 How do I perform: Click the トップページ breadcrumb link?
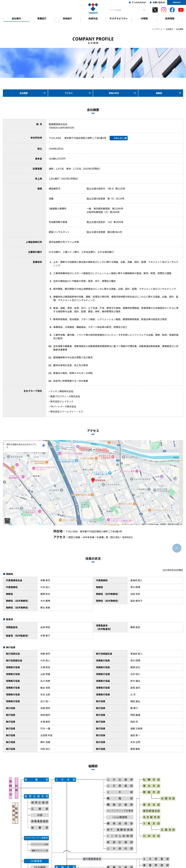(157, 29)
